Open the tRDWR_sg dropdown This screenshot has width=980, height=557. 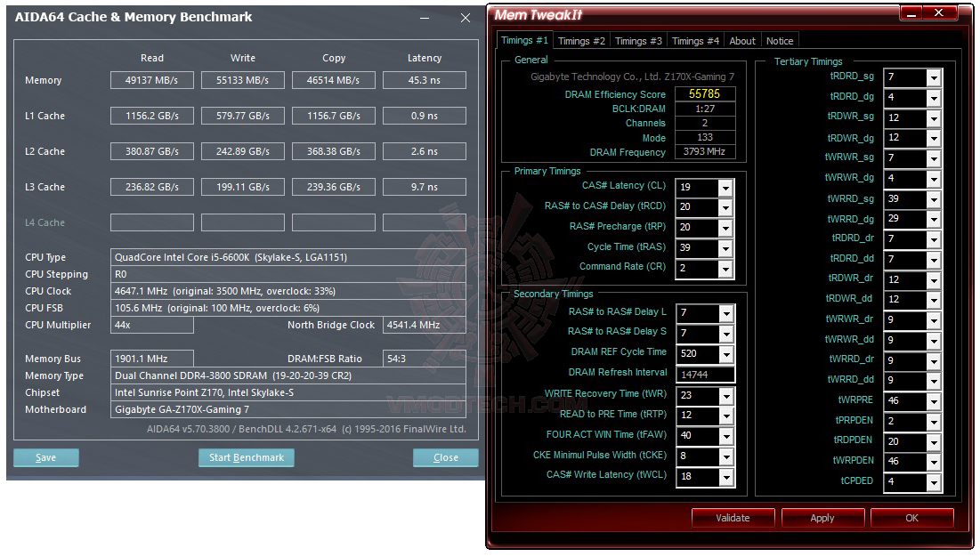click(x=933, y=118)
